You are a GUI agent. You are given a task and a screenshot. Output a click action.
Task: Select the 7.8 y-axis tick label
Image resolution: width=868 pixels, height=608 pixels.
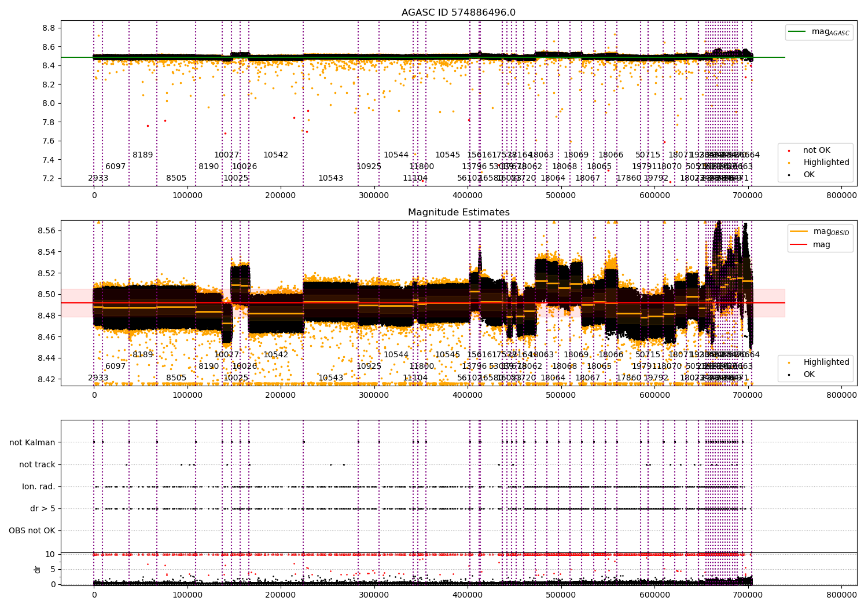click(x=49, y=122)
